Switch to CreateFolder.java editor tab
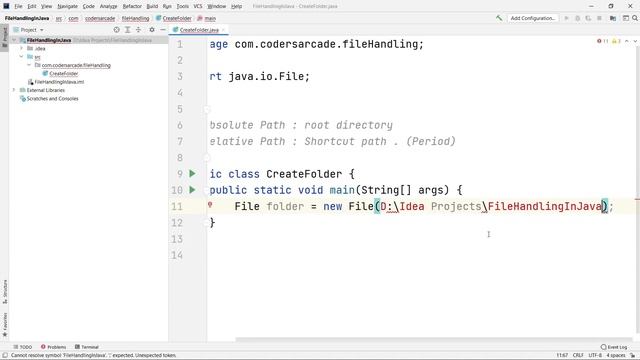 [x=199, y=30]
